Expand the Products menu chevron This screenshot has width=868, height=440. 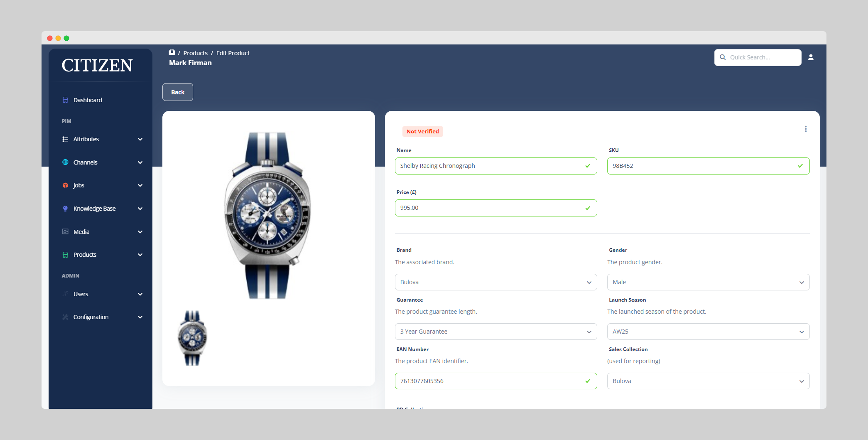140,255
